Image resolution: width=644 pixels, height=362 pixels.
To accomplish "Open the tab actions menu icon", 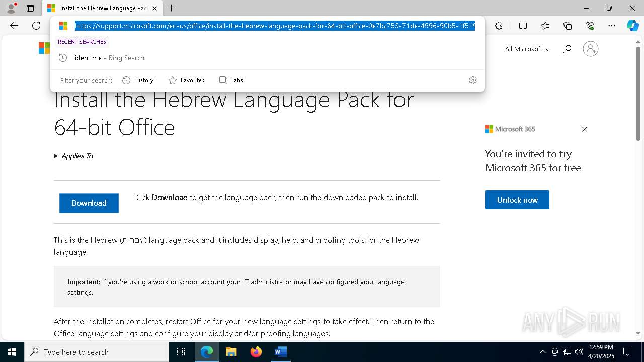I will pyautogui.click(x=30, y=8).
